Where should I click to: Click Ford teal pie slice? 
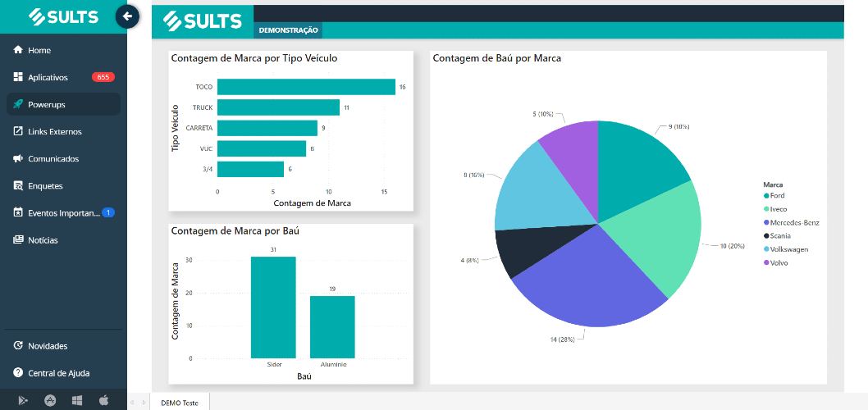click(x=637, y=166)
